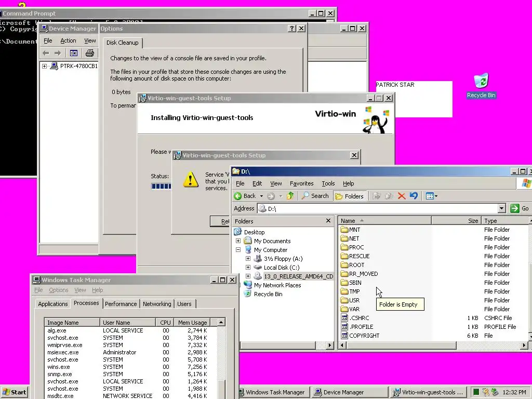Select Desktop in the folder tree

click(x=254, y=232)
